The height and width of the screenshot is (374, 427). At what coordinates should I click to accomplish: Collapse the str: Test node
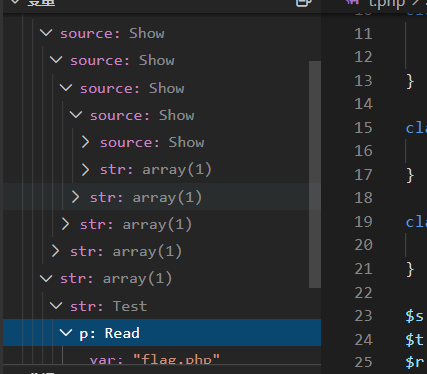point(56,306)
